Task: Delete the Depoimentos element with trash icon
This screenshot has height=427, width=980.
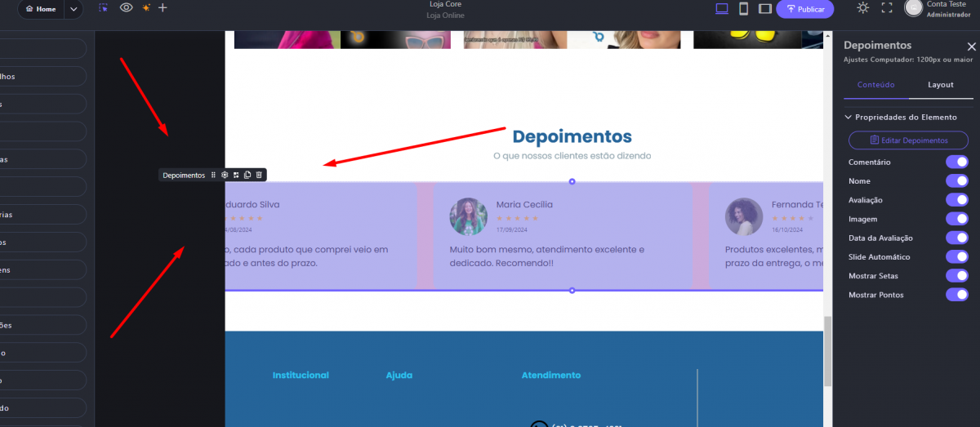Action: tap(259, 175)
